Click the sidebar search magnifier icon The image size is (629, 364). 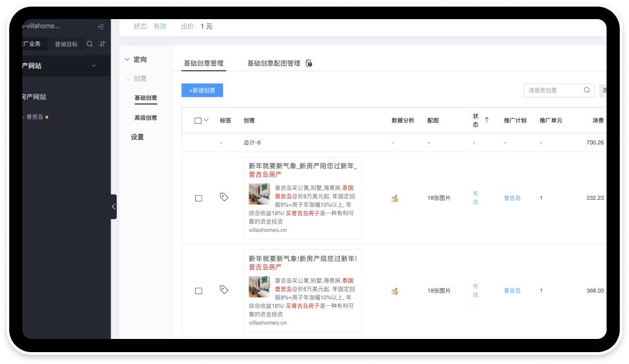(90, 44)
